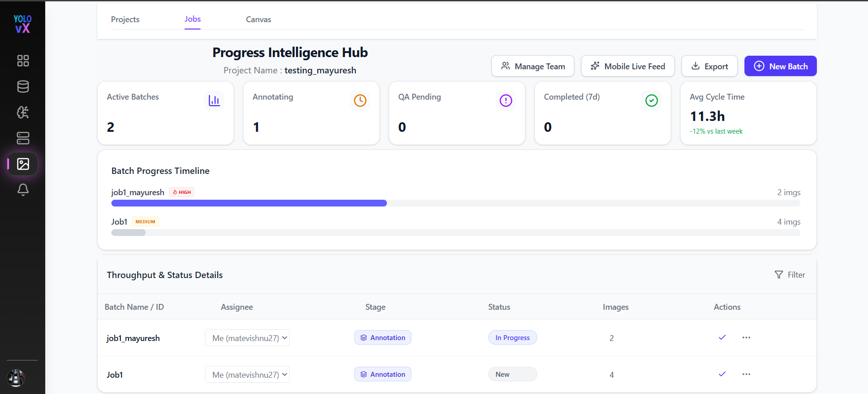Click job1_mayuresh label in timeline
Viewport: 868px width, 394px height.
tap(138, 192)
